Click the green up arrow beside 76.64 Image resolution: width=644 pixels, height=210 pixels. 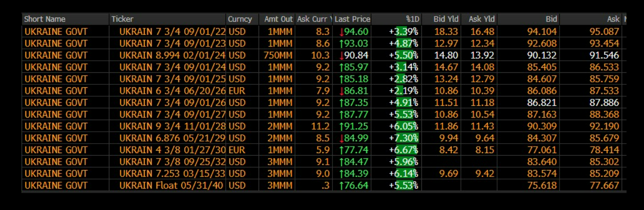tap(340, 186)
